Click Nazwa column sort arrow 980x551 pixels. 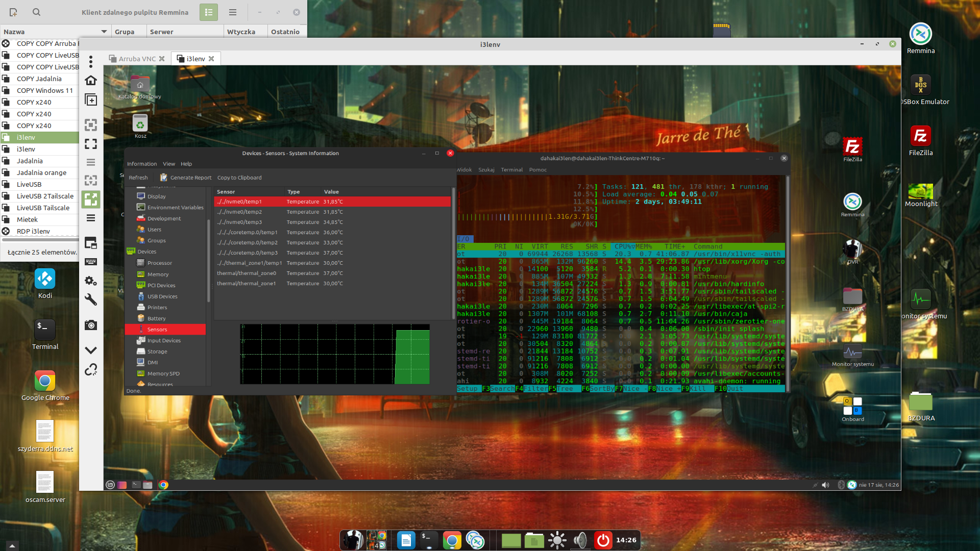[x=104, y=32]
